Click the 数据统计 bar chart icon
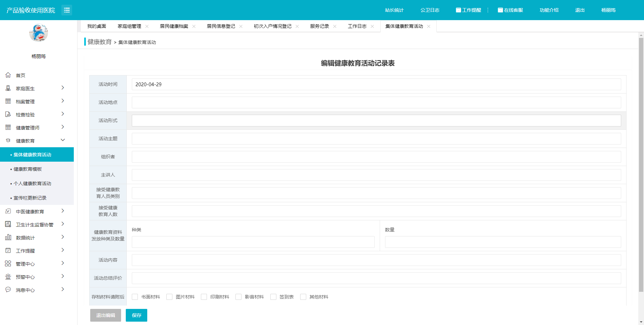 coord(8,237)
